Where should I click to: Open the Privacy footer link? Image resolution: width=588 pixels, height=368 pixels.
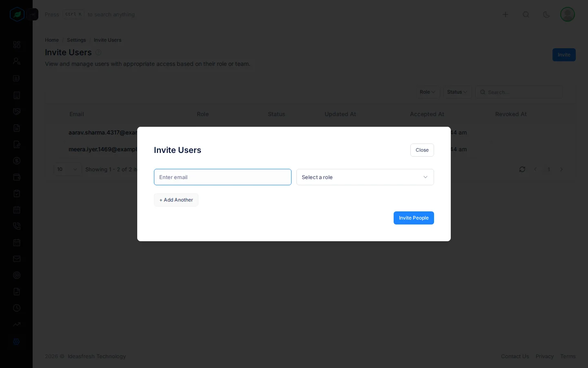coord(545,357)
